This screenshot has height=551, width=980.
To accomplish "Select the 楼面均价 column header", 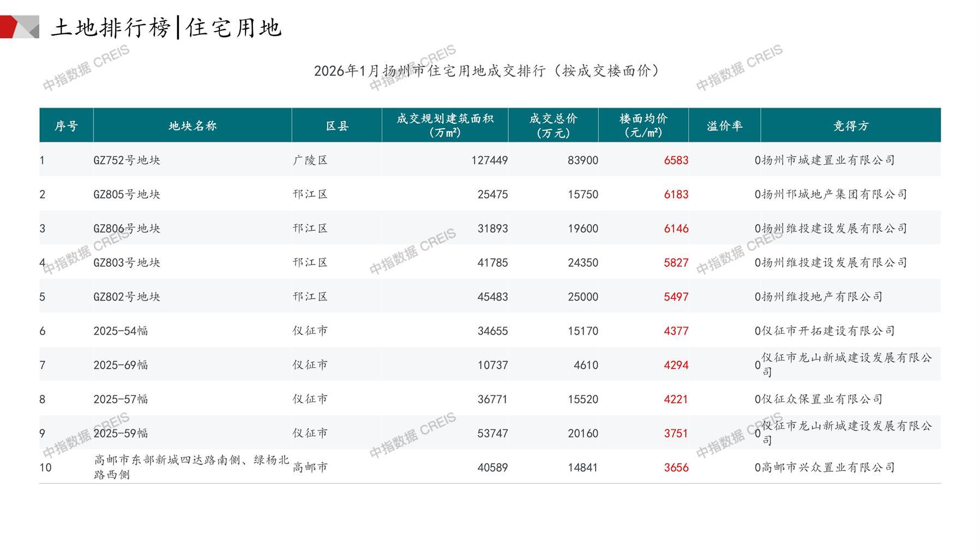I will coord(643,126).
